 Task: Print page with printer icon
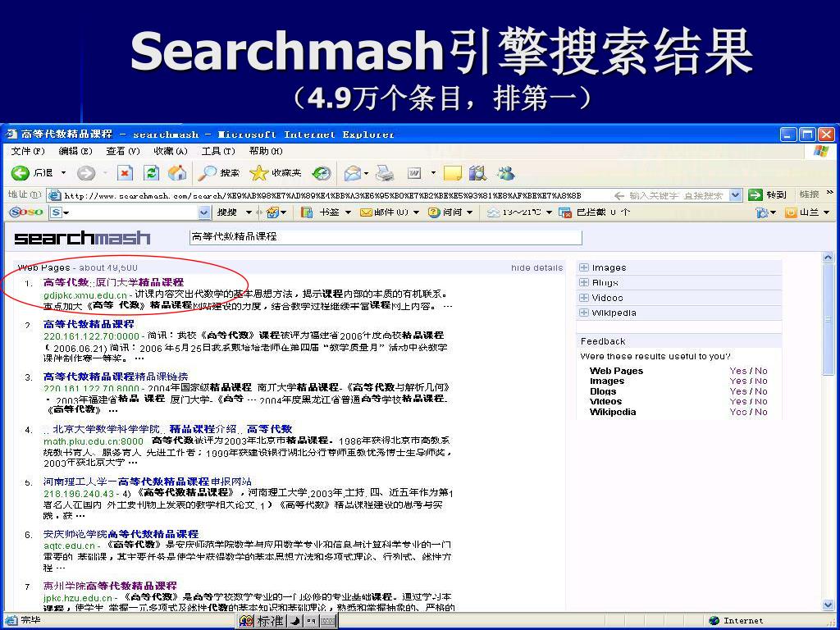(x=385, y=172)
